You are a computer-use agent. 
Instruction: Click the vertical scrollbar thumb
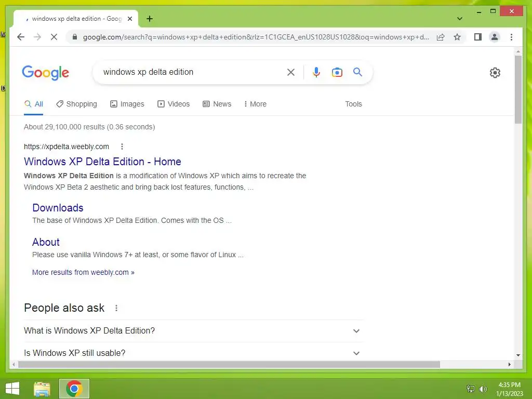point(518,89)
